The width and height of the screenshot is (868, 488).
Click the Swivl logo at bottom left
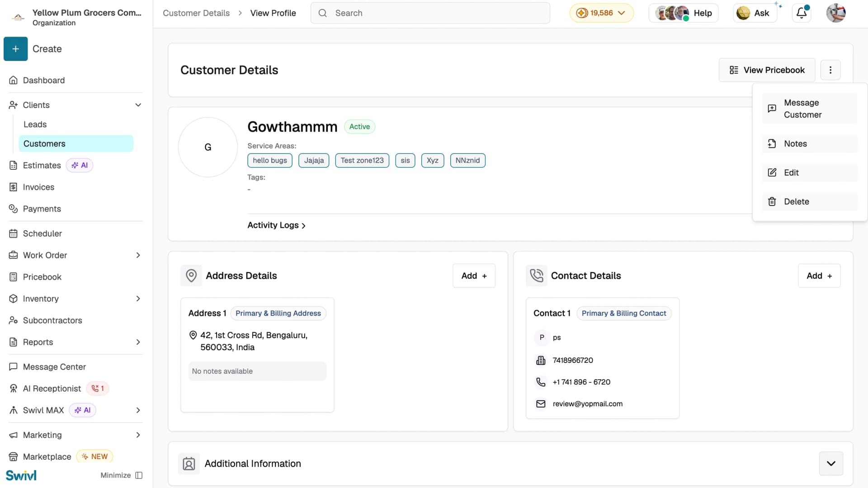(21, 475)
